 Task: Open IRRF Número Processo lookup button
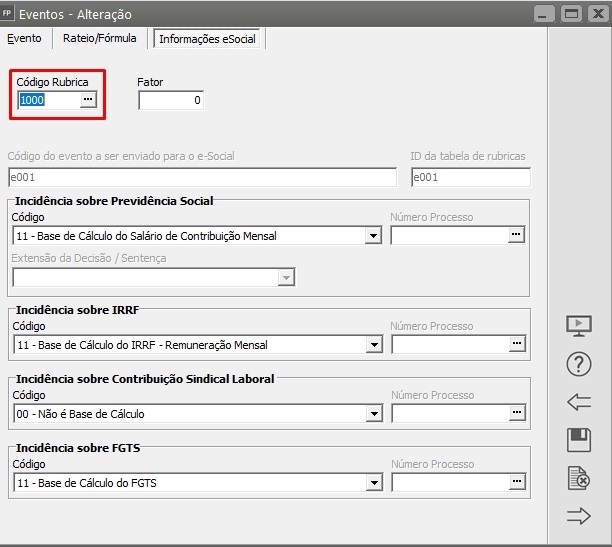[517, 344]
